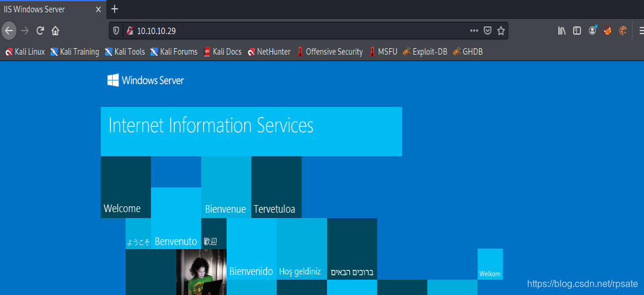Click the Hebrew ברוכים הבאים tile

[x=352, y=249]
